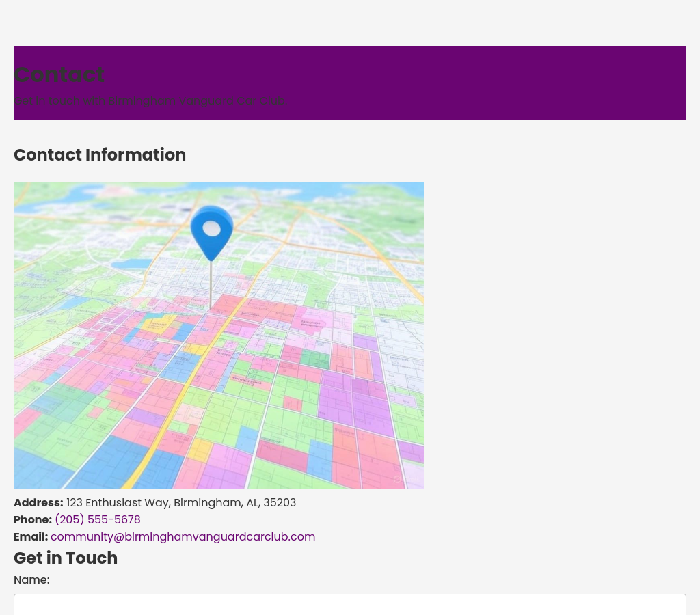Click the "Get in touch with Birmingham Vanguard" subtitle
This screenshot has width=700, height=615.
point(150,101)
